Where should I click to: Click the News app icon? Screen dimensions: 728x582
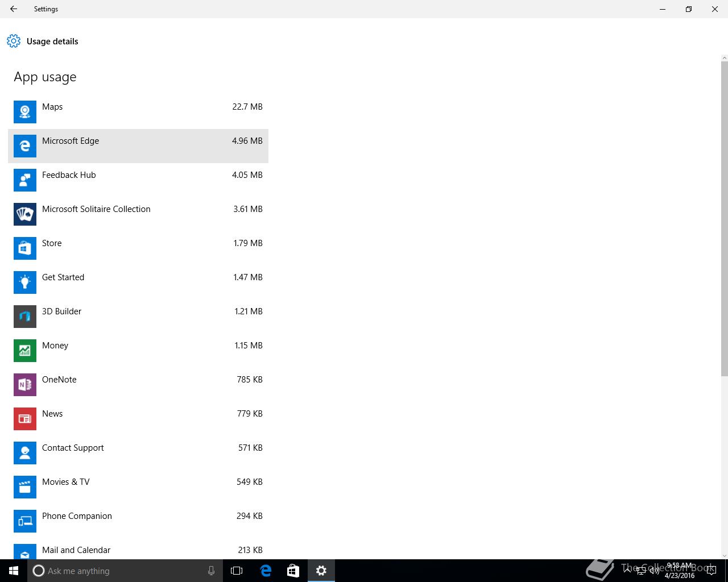[x=25, y=419]
